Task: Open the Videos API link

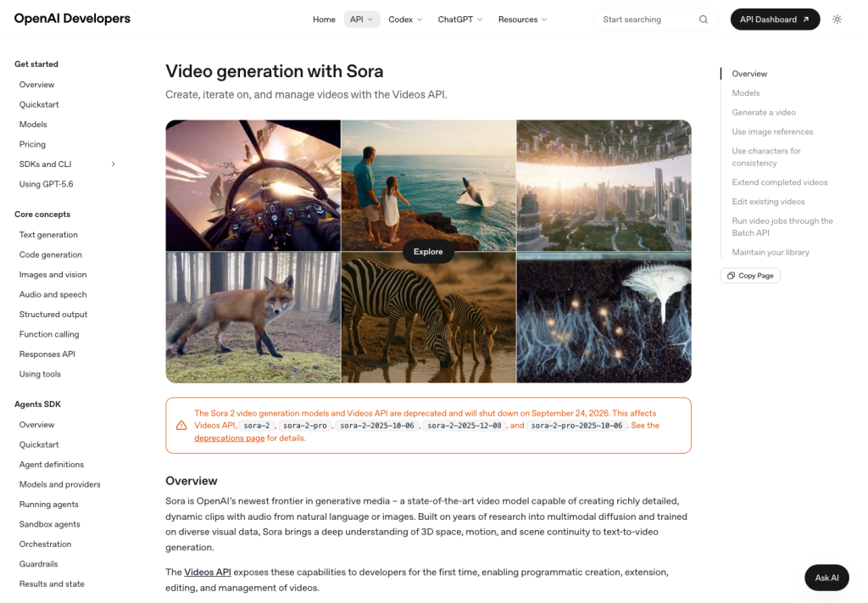Action: [208, 572]
